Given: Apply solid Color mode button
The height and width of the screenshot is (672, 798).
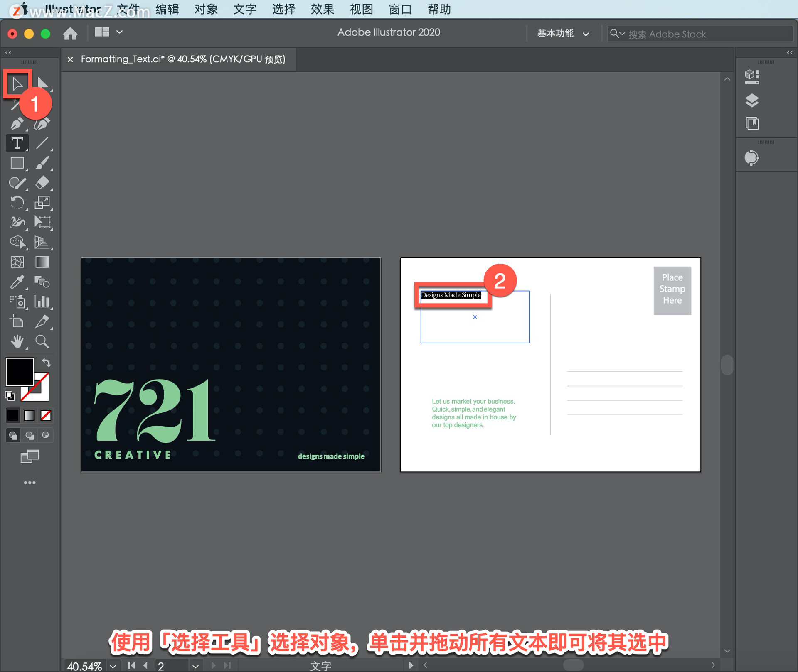Looking at the screenshot, I should pos(13,415).
